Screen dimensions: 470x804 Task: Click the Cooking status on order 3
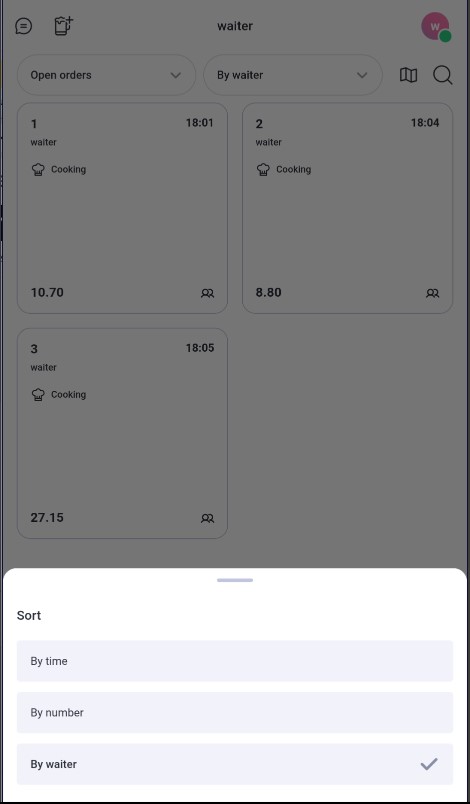[x=58, y=394]
